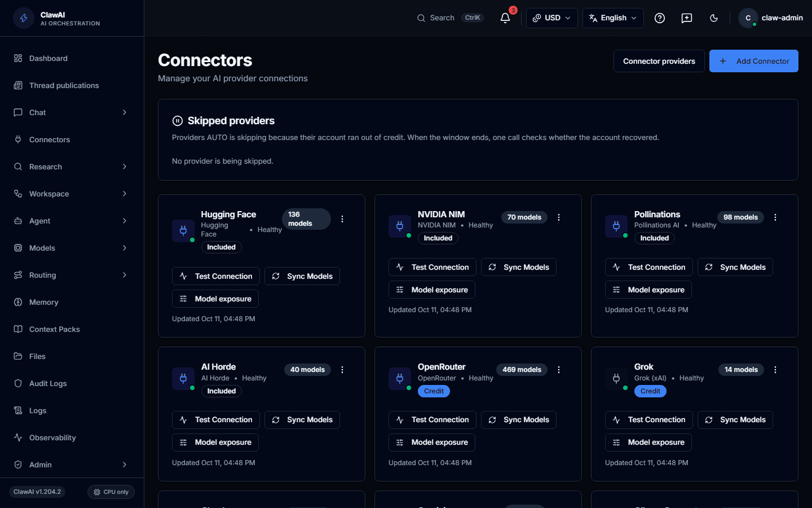Click the Observability pulse icon
This screenshot has height=508, width=812.
coord(18,437)
